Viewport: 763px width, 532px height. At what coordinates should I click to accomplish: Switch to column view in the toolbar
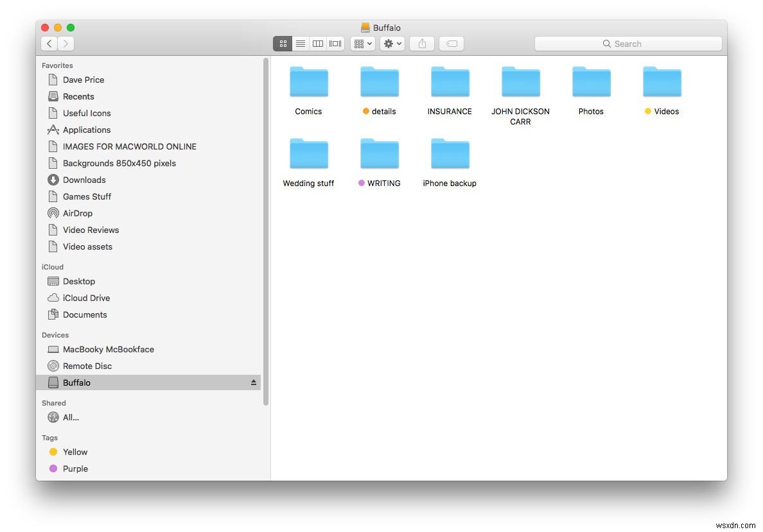(x=317, y=44)
